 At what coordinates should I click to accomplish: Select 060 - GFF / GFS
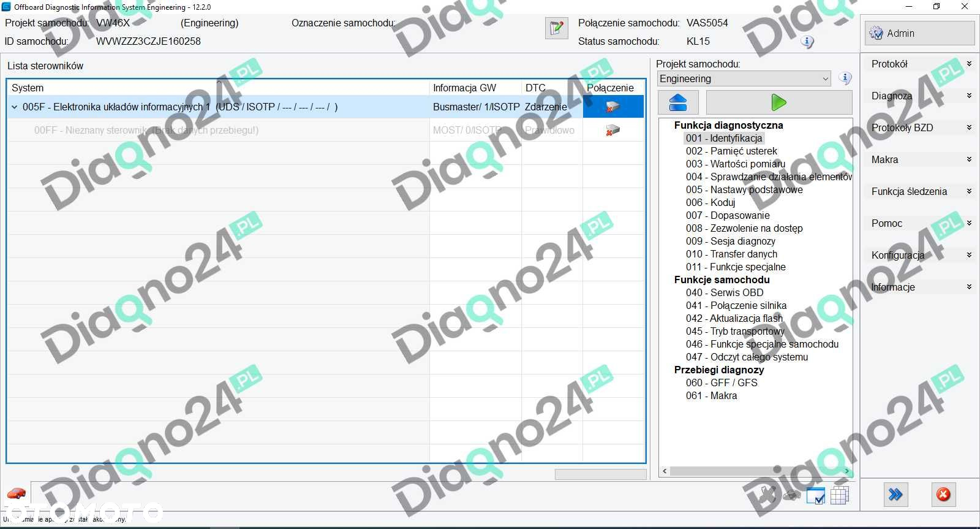click(722, 382)
